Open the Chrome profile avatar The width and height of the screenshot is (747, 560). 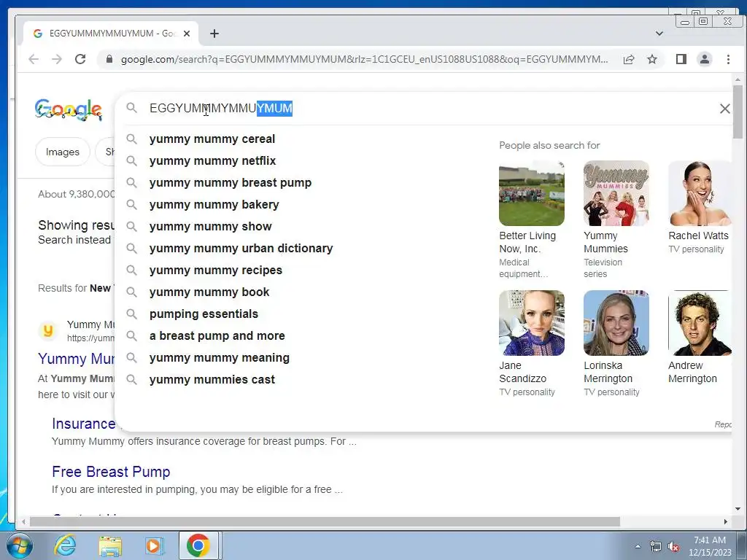pos(705,59)
